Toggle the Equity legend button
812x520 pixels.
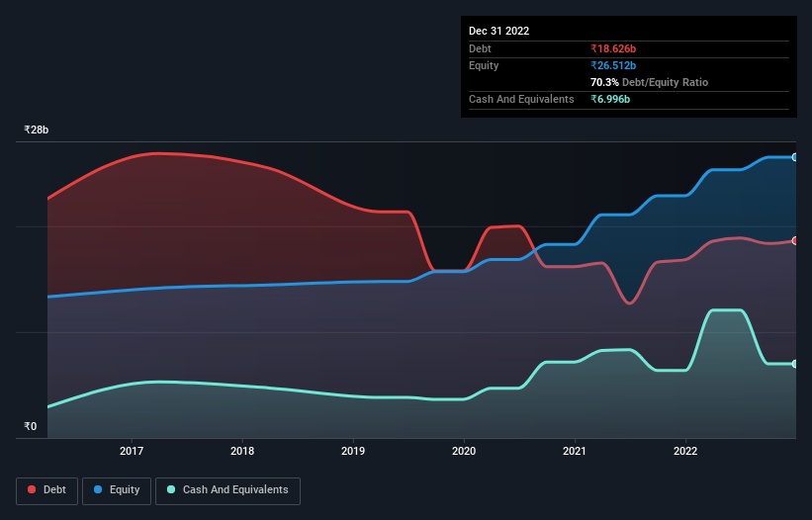point(117,490)
